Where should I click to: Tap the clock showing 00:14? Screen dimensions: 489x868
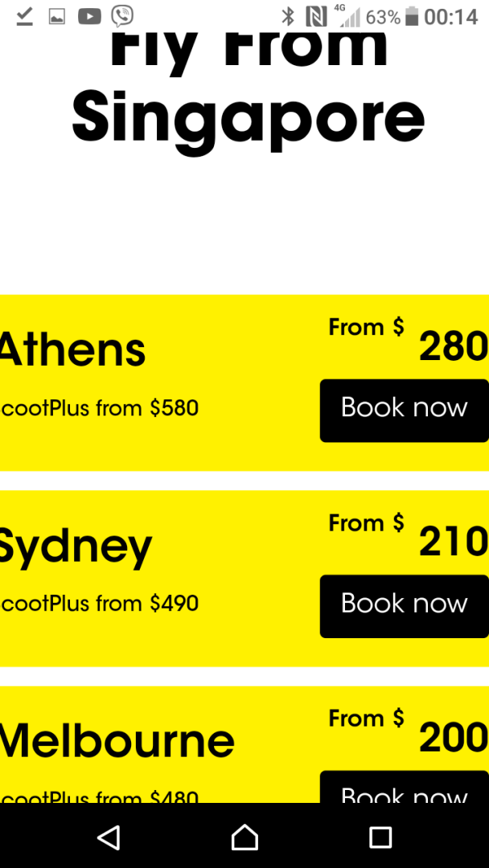[450, 17]
